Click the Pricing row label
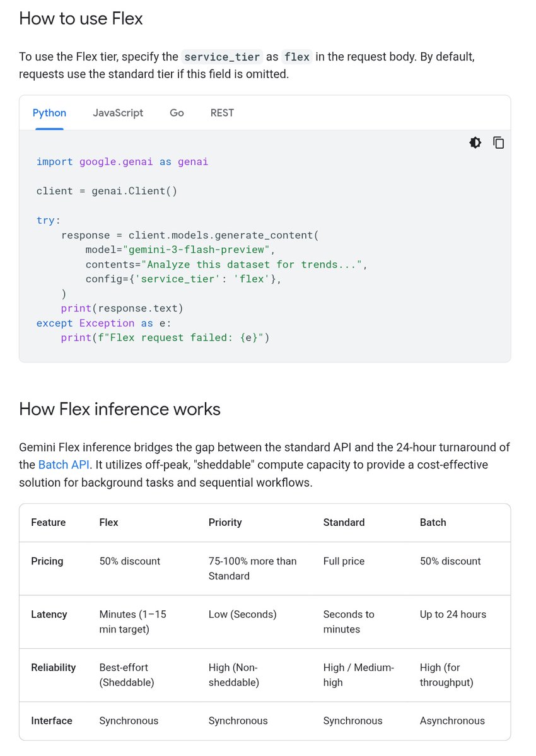The width and height of the screenshot is (536, 756). pos(47,561)
